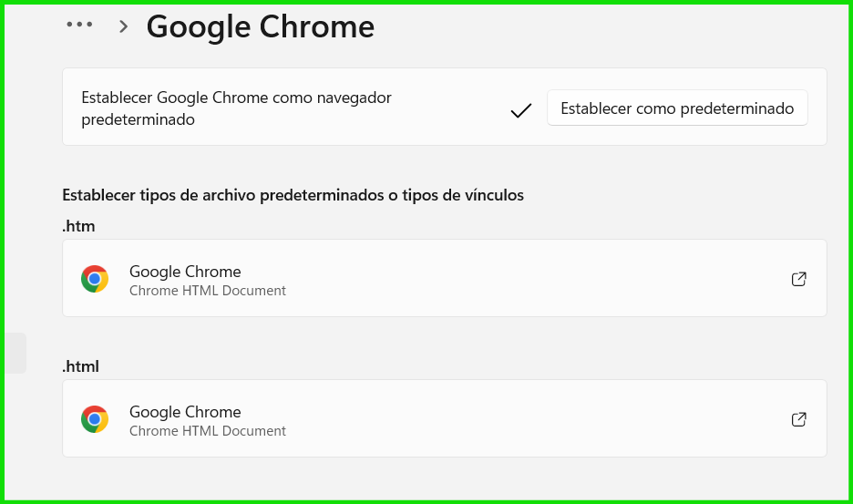
Task: Click the Establecer tipos de archivo predeterminados heading
Action: 293,195
